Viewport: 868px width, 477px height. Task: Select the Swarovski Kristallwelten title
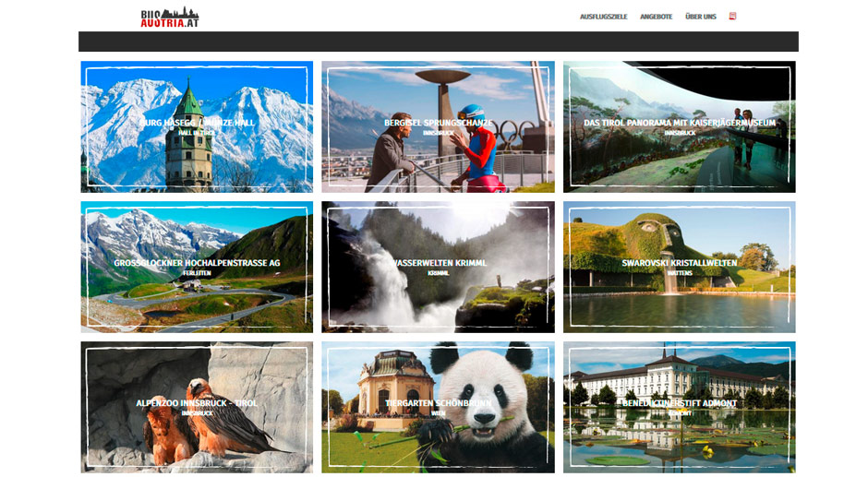click(x=679, y=263)
